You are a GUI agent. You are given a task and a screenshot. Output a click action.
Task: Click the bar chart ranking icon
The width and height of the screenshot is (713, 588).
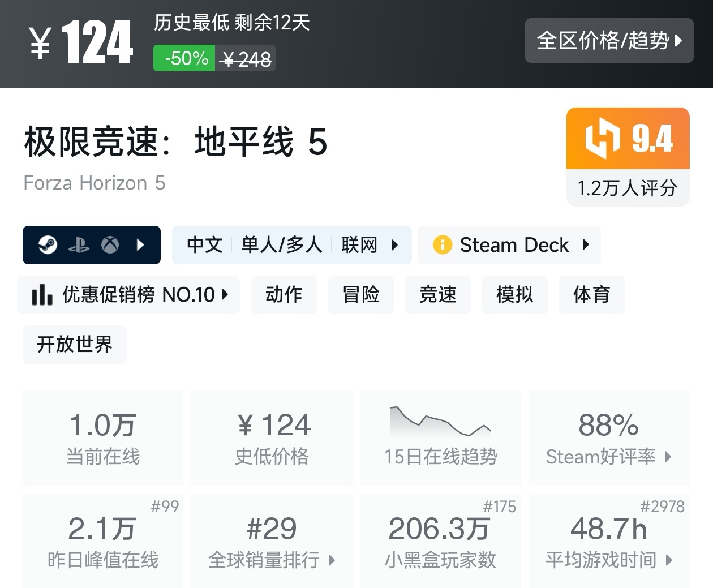tap(42, 295)
